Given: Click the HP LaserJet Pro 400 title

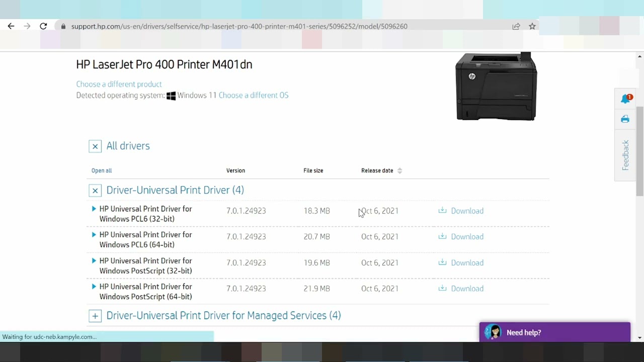Looking at the screenshot, I should (164, 64).
